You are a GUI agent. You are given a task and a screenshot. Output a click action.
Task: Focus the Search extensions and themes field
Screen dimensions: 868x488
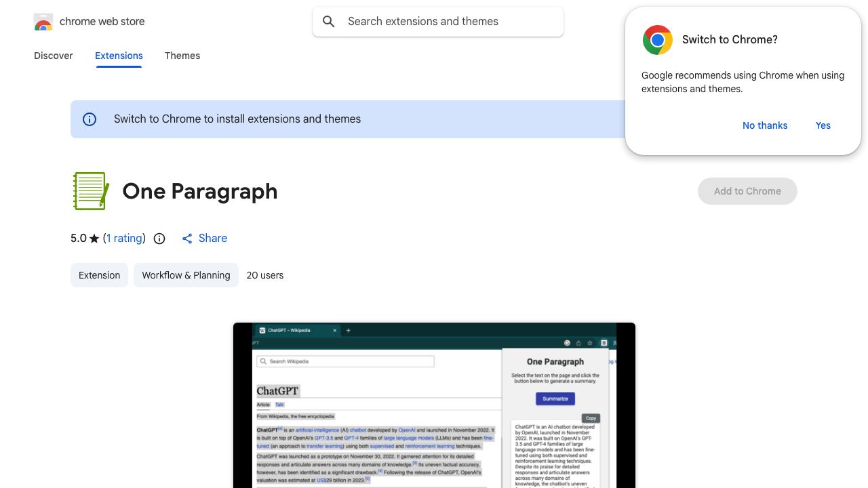(x=438, y=22)
